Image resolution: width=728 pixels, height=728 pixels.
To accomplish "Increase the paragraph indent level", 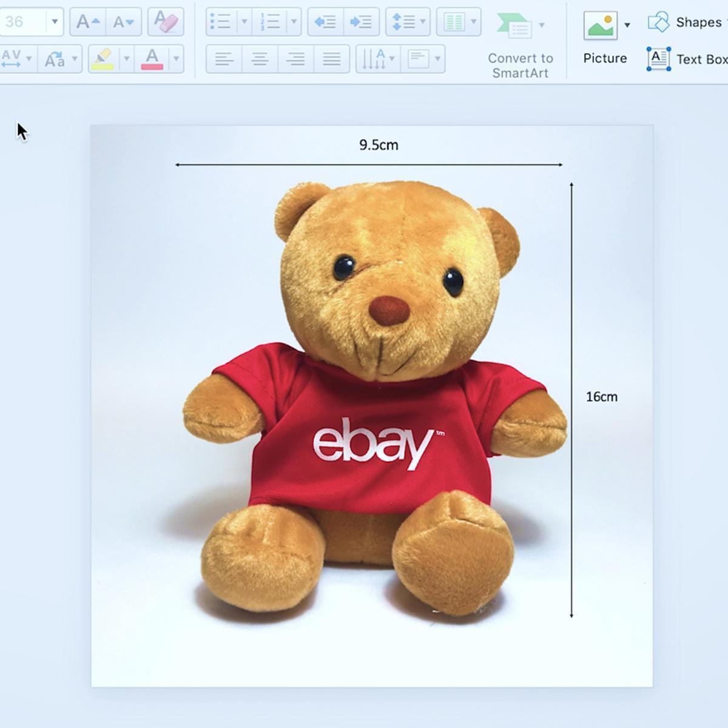I will pos(362,22).
